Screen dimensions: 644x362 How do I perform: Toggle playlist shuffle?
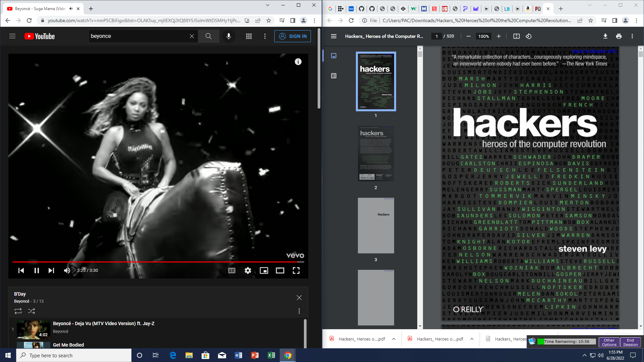click(32, 311)
